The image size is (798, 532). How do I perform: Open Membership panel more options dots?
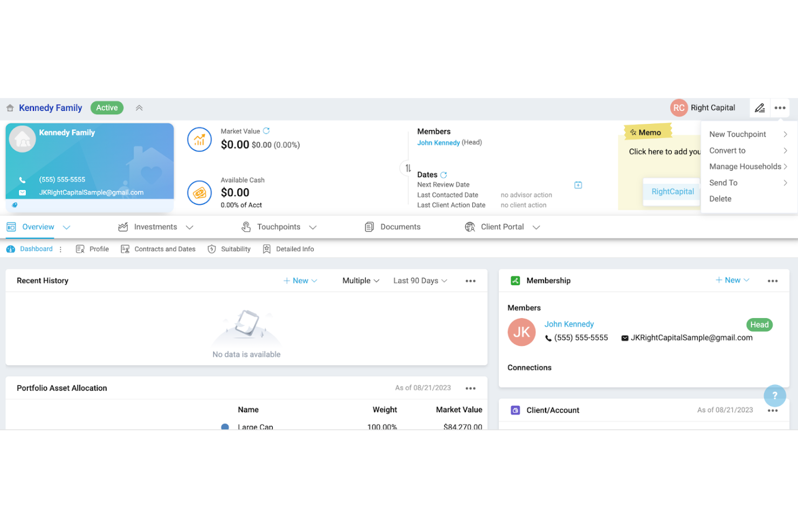773,281
